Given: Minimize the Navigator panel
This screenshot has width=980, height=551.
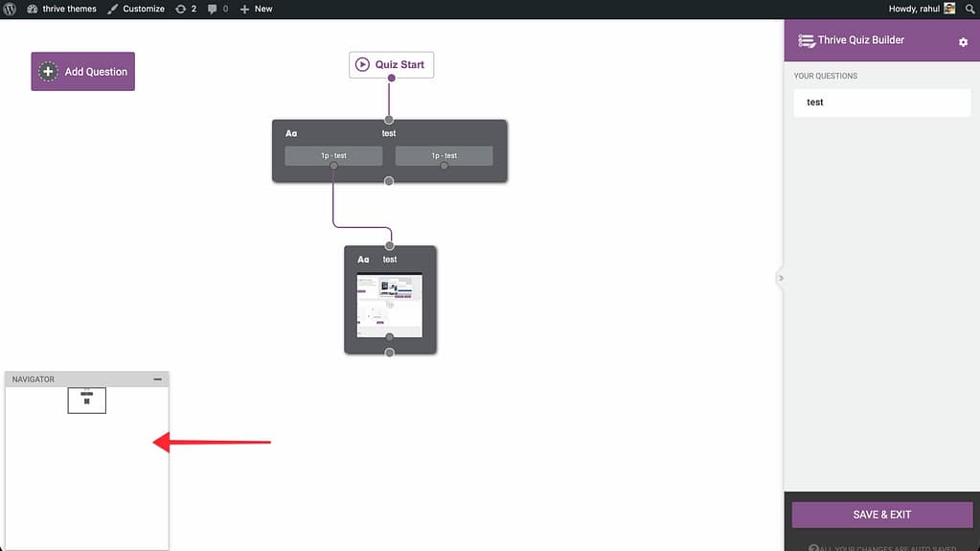Looking at the screenshot, I should (x=158, y=379).
